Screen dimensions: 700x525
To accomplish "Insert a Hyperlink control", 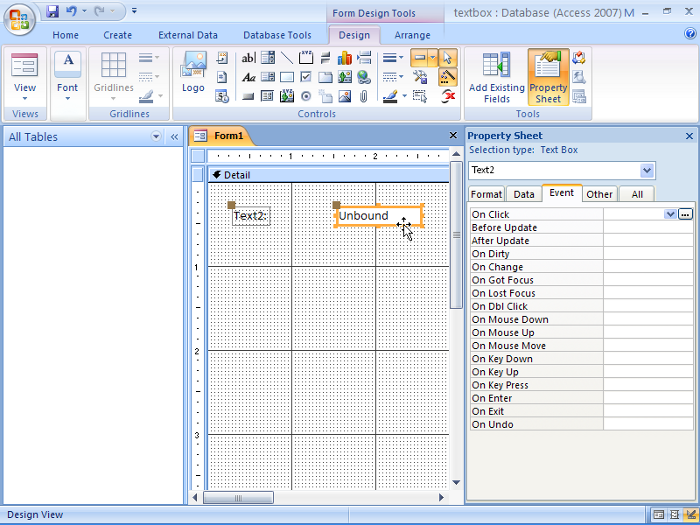I will pos(364,77).
